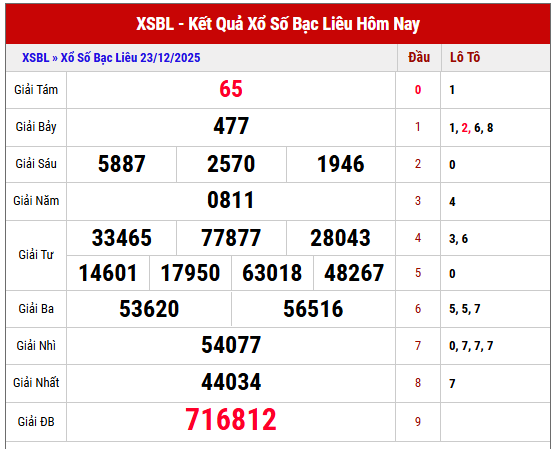Click the page title header 'XSBL - Kết Quả Xổ Số Bạc Liêu Hôm Nay'
Viewport: 557px width, 449px height.
pos(278,24)
